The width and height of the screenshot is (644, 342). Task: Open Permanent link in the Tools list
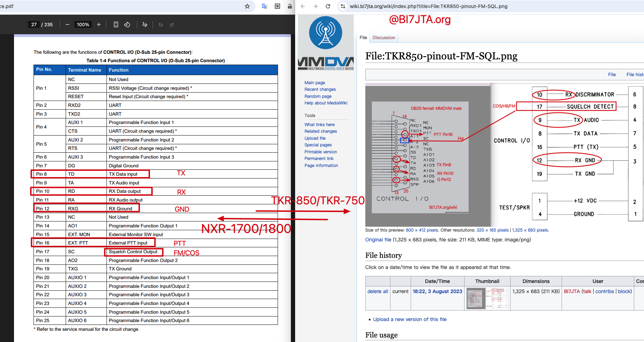pyautogui.click(x=319, y=159)
